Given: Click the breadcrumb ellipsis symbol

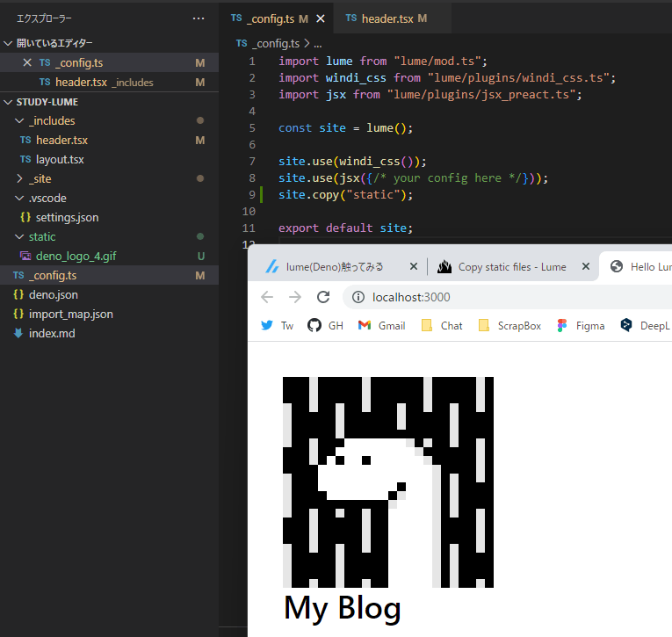Looking at the screenshot, I should click(318, 44).
